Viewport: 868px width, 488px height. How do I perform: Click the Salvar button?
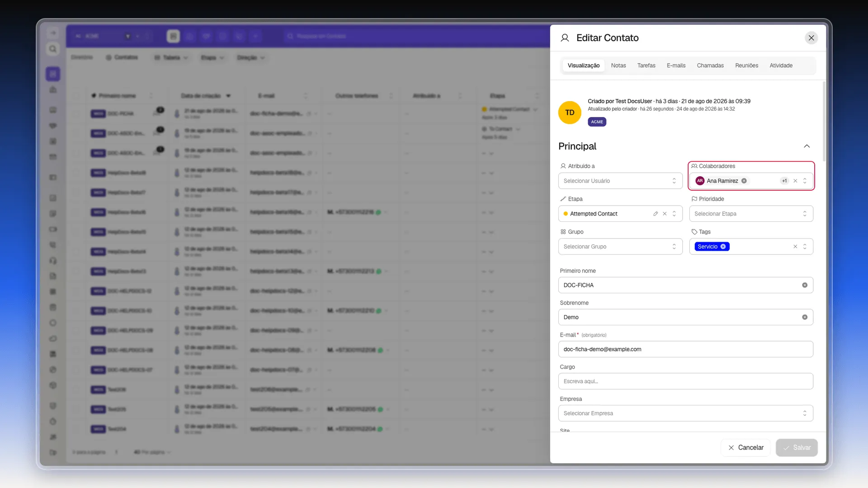coord(797,448)
